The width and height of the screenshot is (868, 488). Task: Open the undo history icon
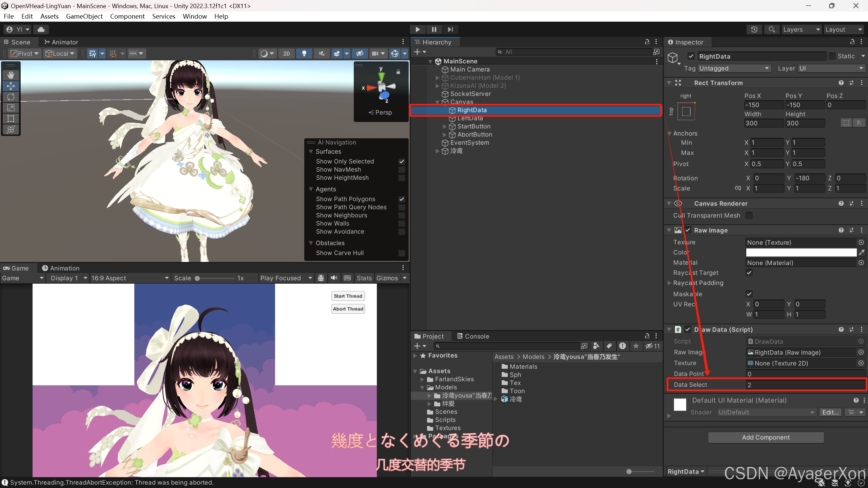coord(754,29)
